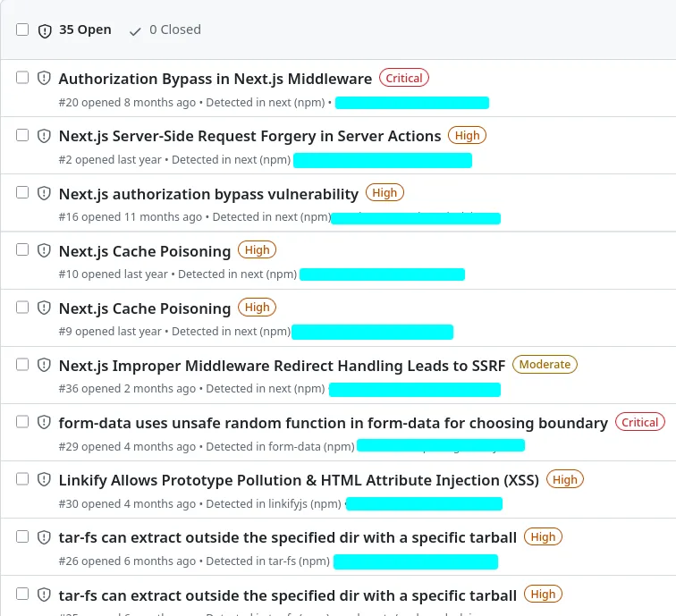The image size is (676, 616).
Task: Click the checkmark icon beside 0 Closed
Action: point(135,31)
